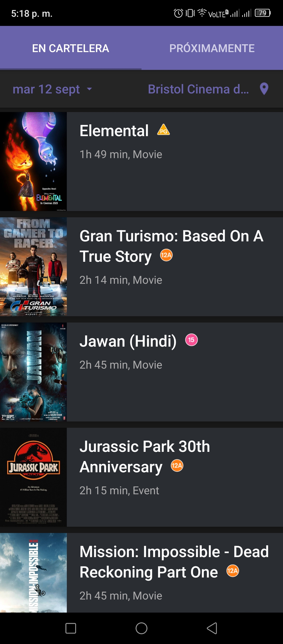Tap the pink 15 rating badge on Jawan
283x644 pixels.
pos(192,340)
